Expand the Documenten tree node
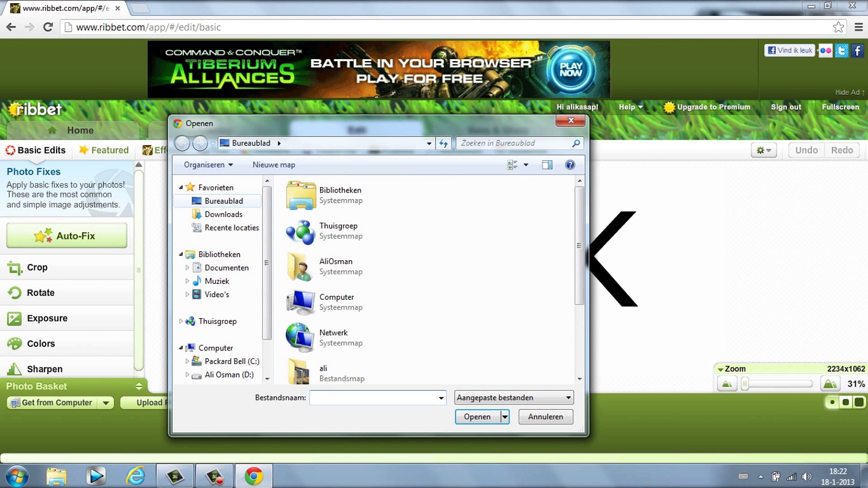Image resolution: width=868 pixels, height=488 pixels. point(187,267)
